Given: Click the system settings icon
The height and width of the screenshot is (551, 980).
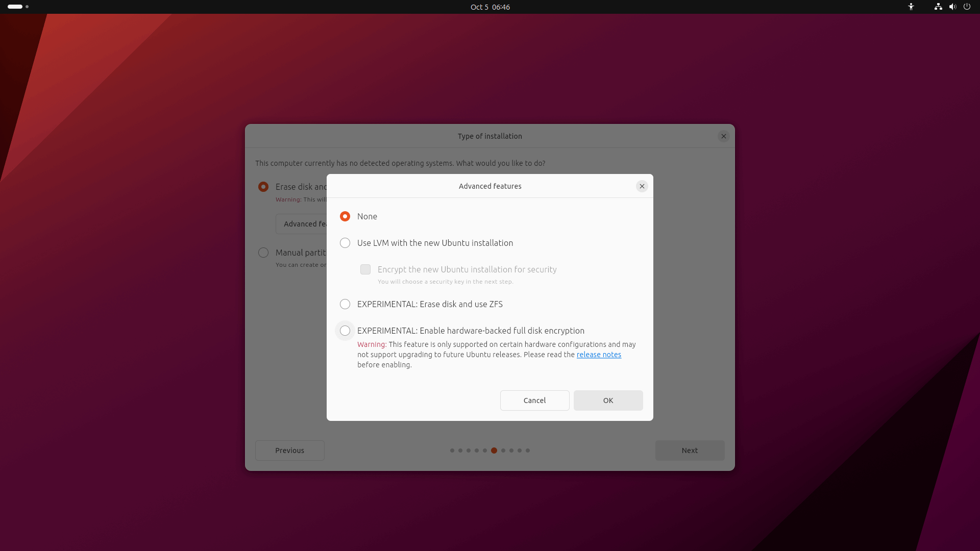Looking at the screenshot, I should (968, 7).
